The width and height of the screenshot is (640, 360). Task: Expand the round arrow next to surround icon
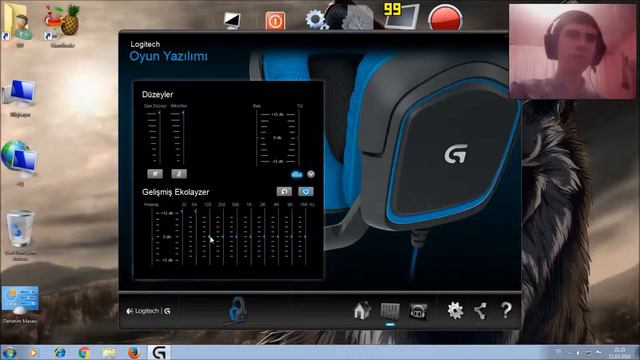(311, 174)
